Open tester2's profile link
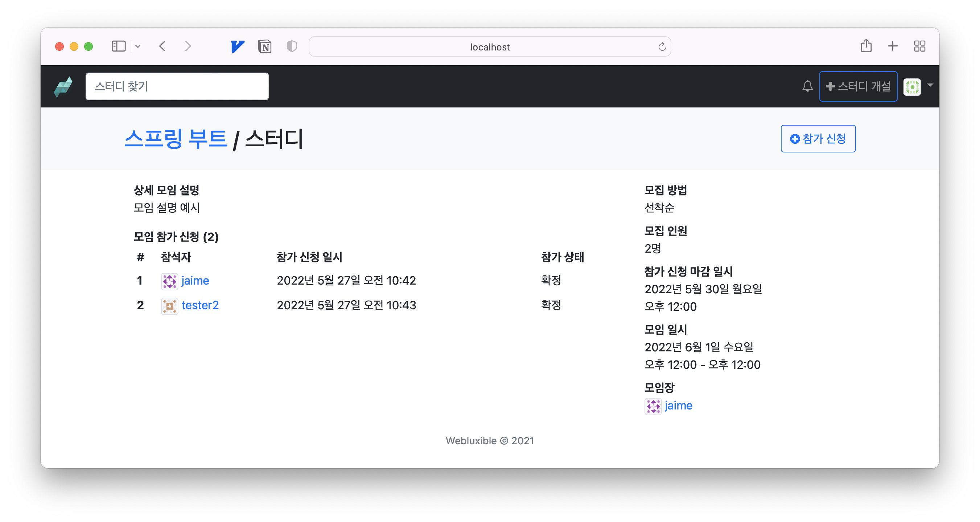 pyautogui.click(x=200, y=305)
